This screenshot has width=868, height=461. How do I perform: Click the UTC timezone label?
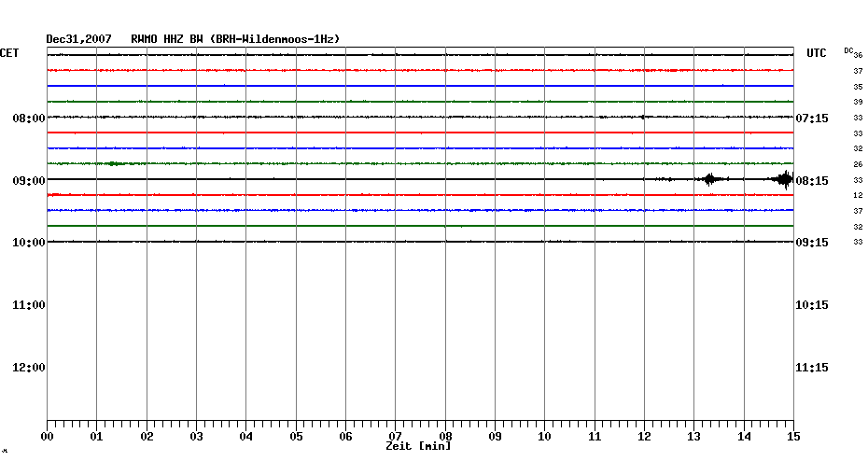[817, 53]
